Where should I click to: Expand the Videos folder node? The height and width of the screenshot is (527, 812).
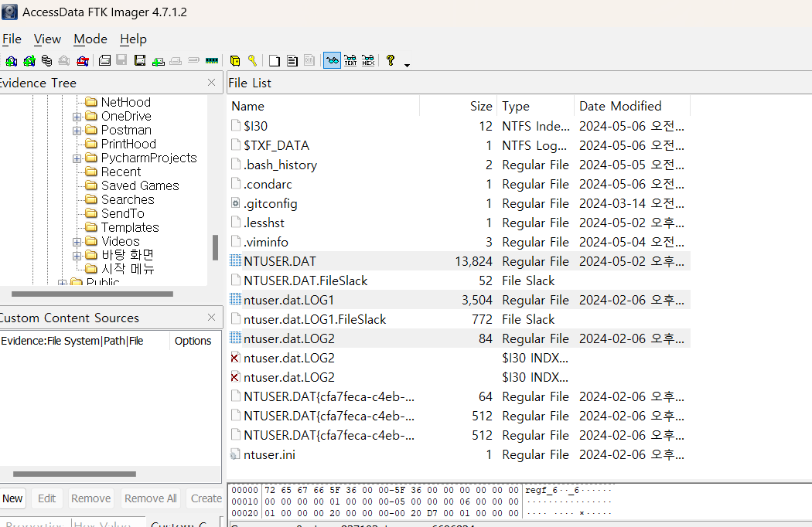point(77,242)
